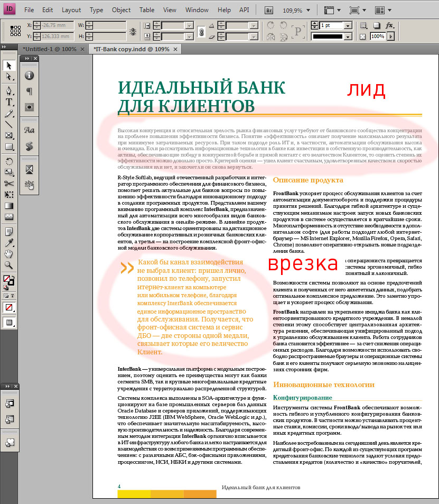Toggle formatting affects text (T)
The height and width of the screenshot is (504, 439).
pos(13,296)
